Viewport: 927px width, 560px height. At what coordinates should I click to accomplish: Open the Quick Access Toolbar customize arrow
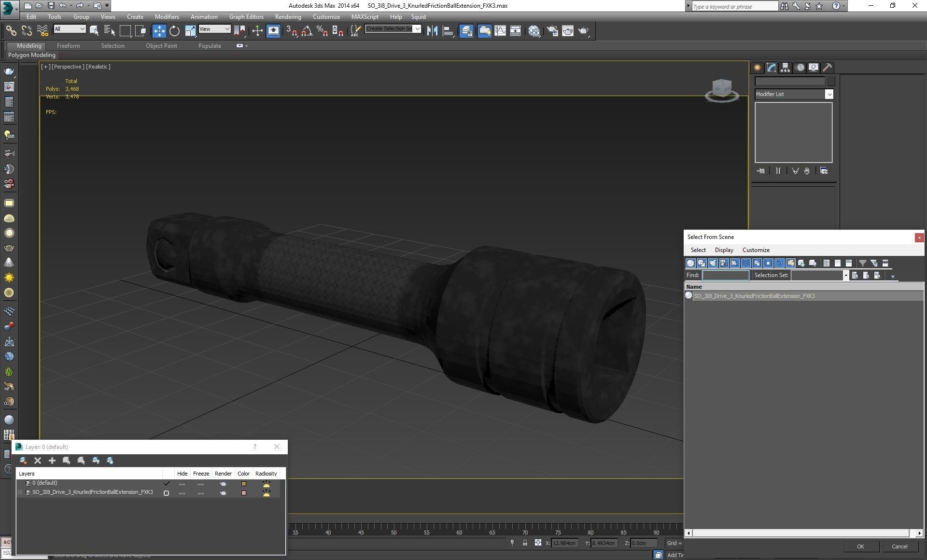107,6
